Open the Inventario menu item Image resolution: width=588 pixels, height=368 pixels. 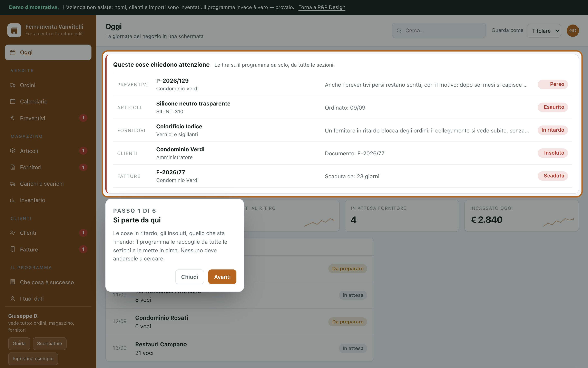pyautogui.click(x=48, y=200)
